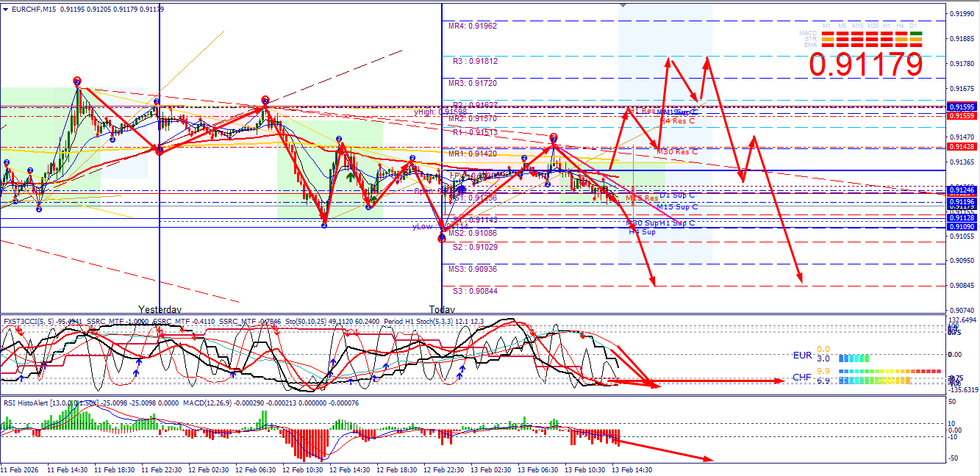Image resolution: width=980 pixels, height=476 pixels.
Task: Click 0.90950 on the price axis
Action: tap(962, 261)
